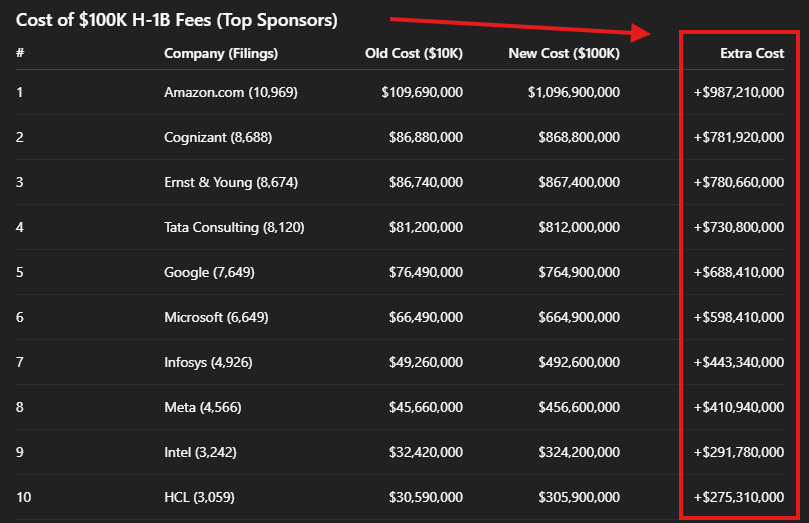This screenshot has height=523, width=809.
Task: Select Google's old cost $76,490,000
Action: [426, 272]
